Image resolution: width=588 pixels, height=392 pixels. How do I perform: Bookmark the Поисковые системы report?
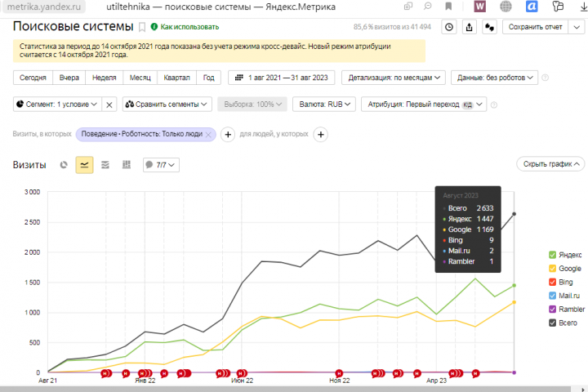pos(142,27)
